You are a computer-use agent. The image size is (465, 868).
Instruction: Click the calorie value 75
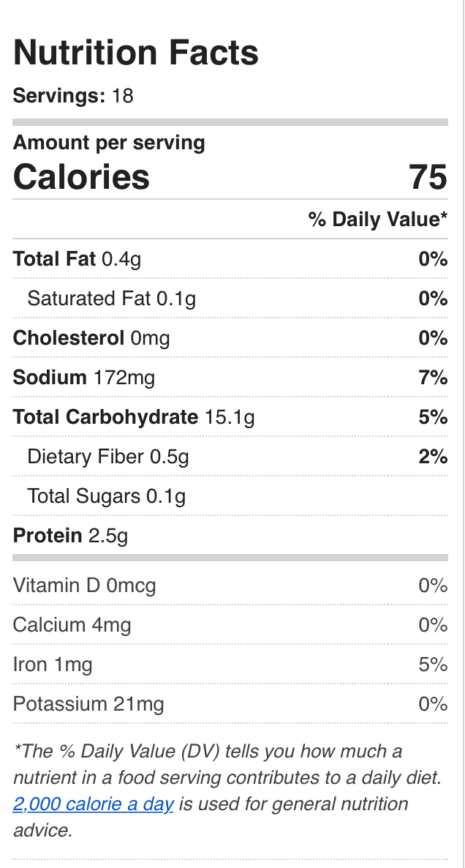(428, 177)
